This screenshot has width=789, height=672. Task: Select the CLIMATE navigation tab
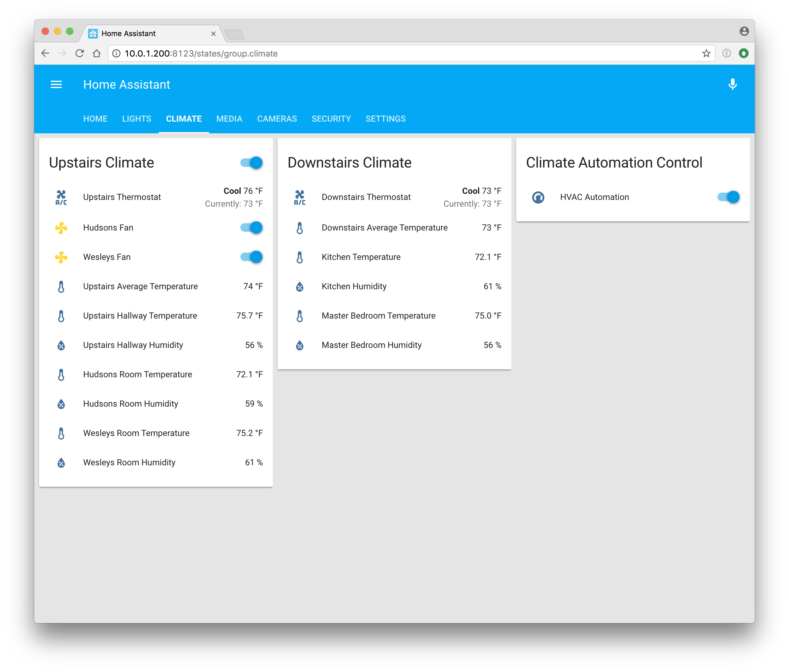(x=183, y=119)
